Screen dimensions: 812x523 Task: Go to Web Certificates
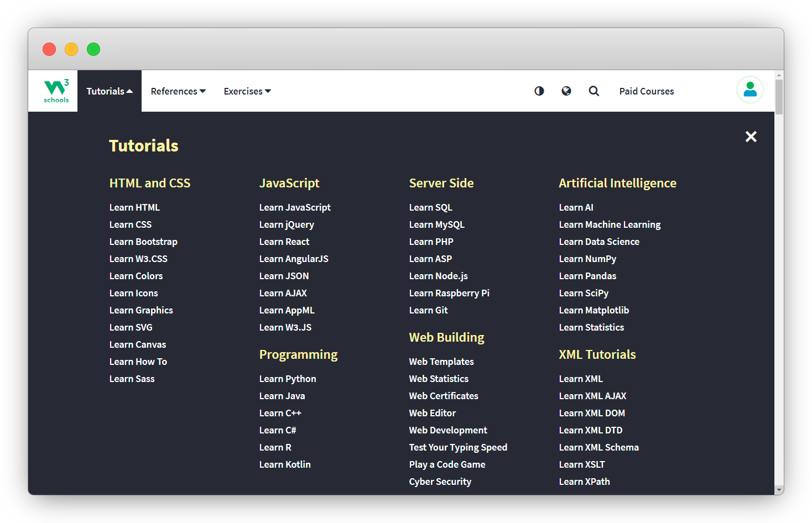pos(444,396)
